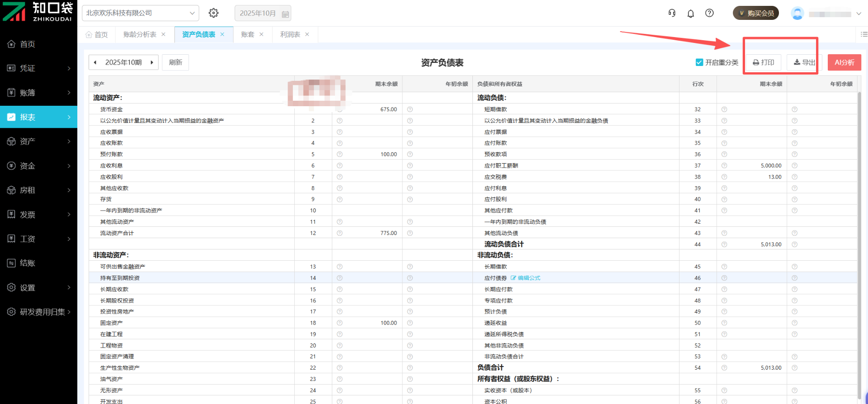Click the help question mark icon
The width and height of the screenshot is (868, 404).
[x=709, y=13]
